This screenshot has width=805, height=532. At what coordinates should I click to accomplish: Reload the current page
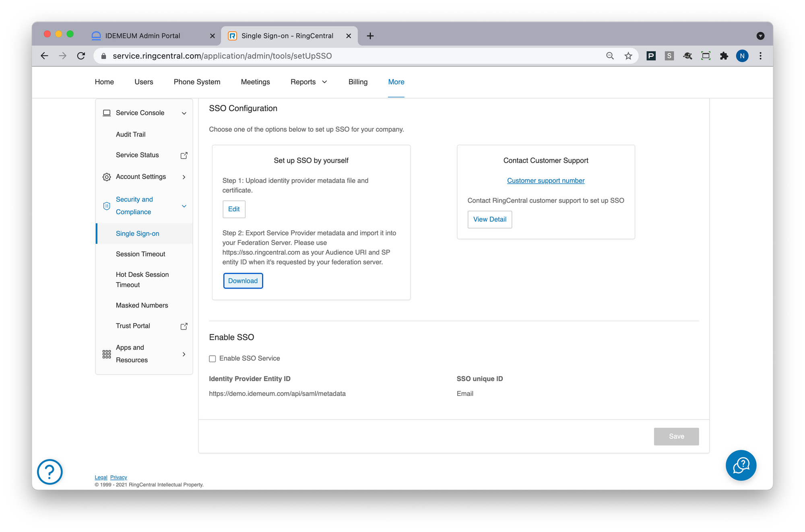pos(81,56)
